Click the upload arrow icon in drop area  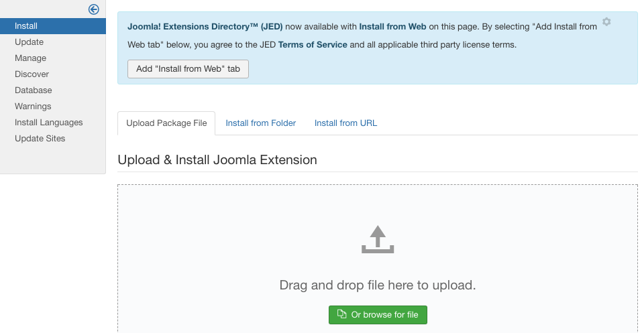[x=378, y=239]
